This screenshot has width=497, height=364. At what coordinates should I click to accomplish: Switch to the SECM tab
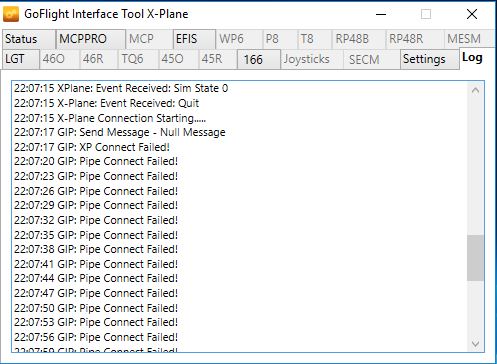pyautogui.click(x=371, y=59)
